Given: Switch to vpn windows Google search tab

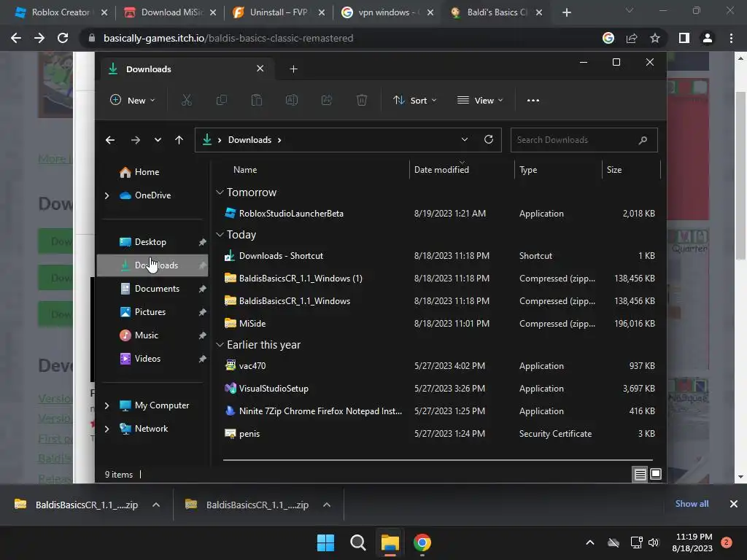Looking at the screenshot, I should [387, 12].
